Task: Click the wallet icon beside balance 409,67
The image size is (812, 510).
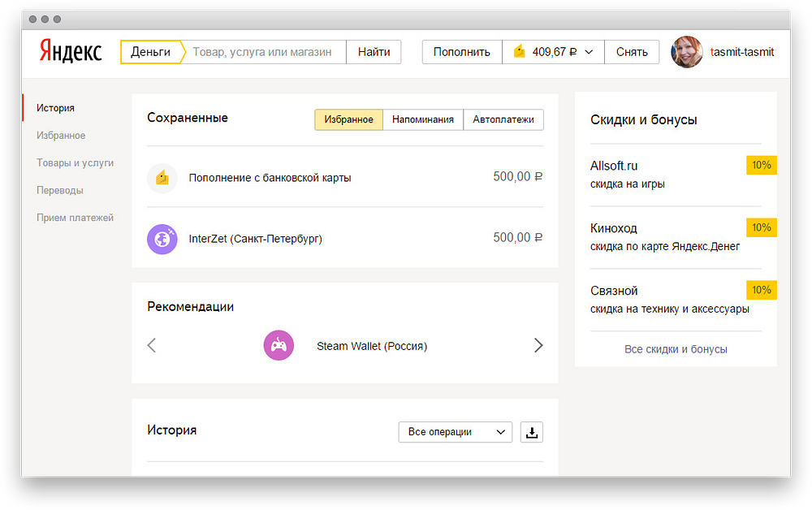Action: (520, 52)
